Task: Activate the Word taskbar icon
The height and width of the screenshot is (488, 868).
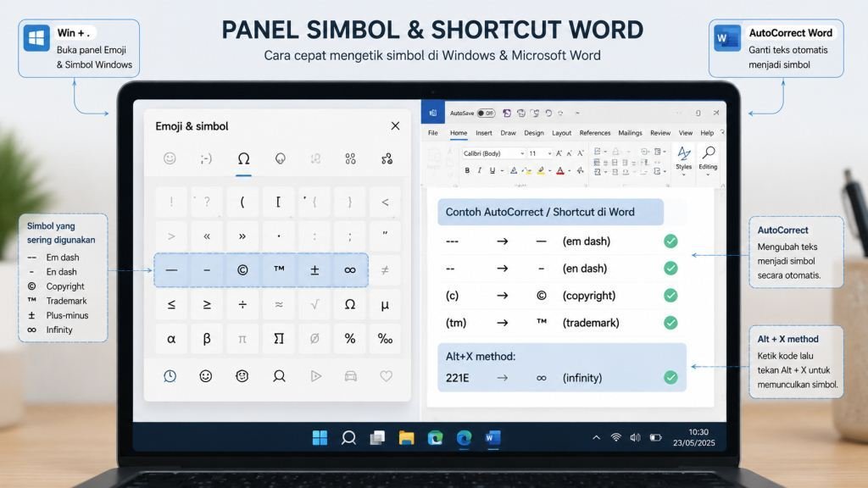Action: (492, 438)
